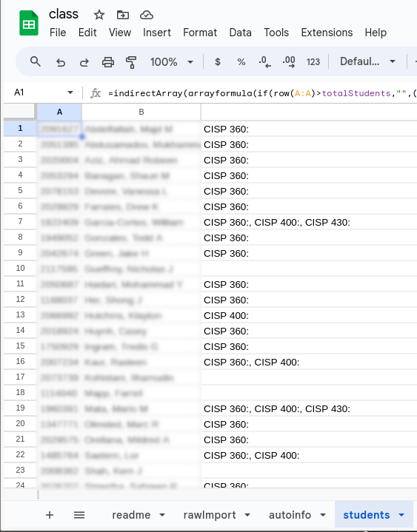Viewport: 417px width, 532px height.
Task: Open the Help menu
Action: click(x=376, y=33)
